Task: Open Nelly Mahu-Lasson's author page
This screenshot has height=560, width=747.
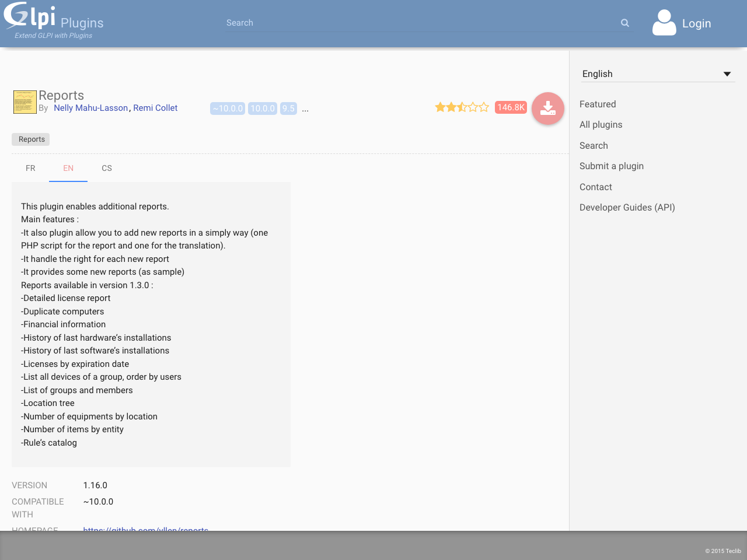Action: click(90, 107)
